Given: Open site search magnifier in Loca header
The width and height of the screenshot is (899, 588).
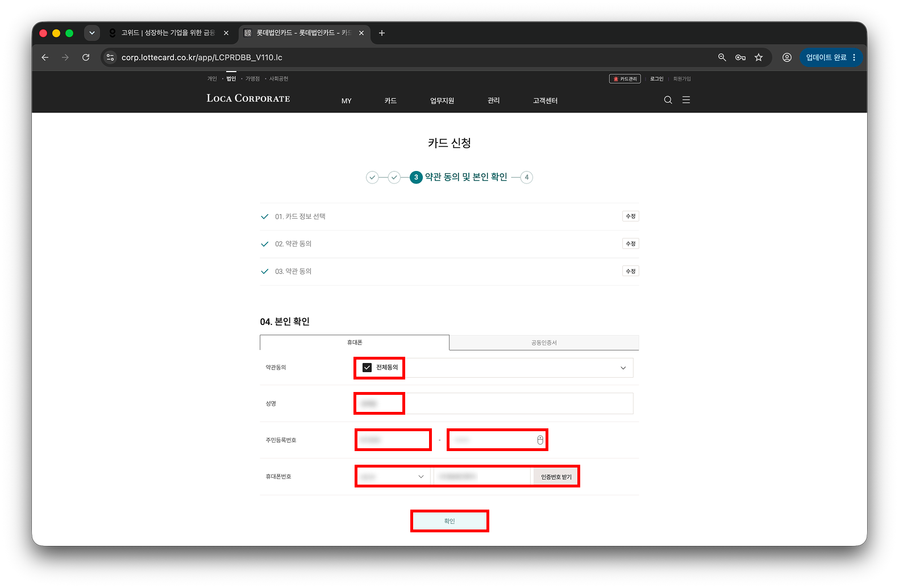Looking at the screenshot, I should tap(668, 100).
